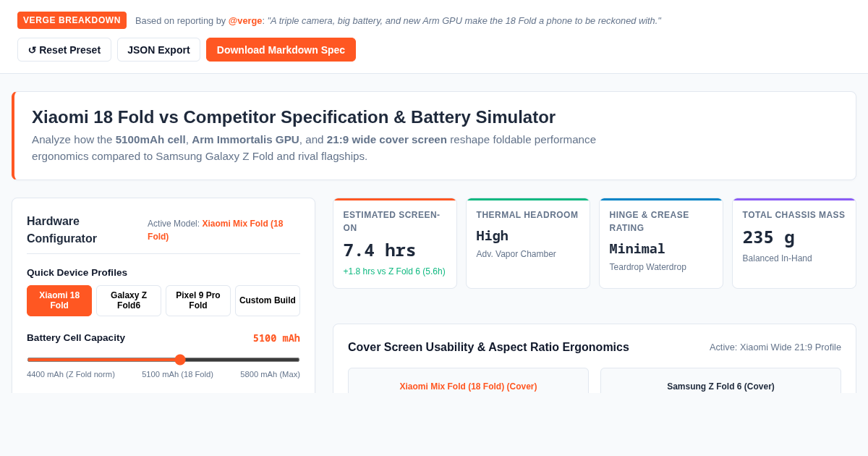Click the Battery Cell Capacity label
This screenshot has height=456, width=868.
76,338
